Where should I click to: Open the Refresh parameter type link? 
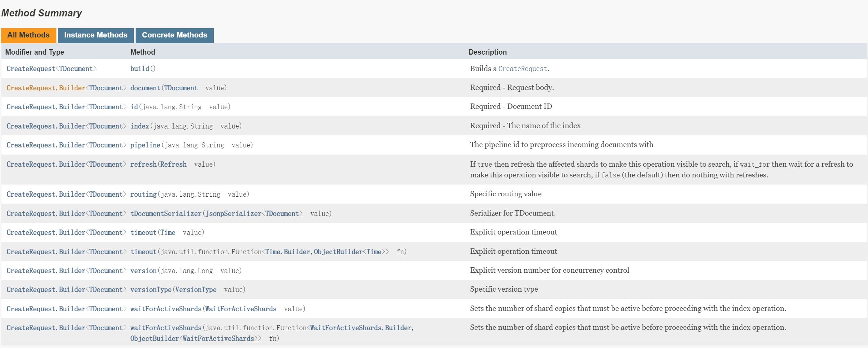[173, 164]
